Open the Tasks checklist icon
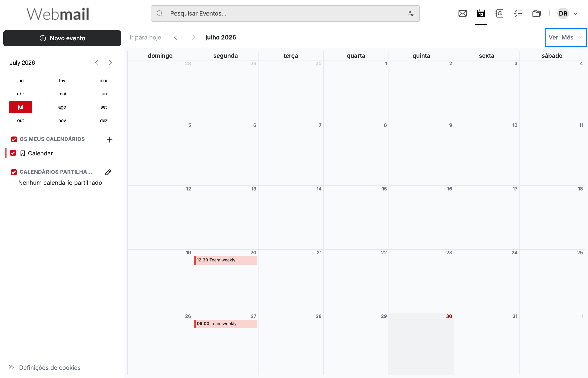This screenshot has height=378, width=588. tap(518, 13)
